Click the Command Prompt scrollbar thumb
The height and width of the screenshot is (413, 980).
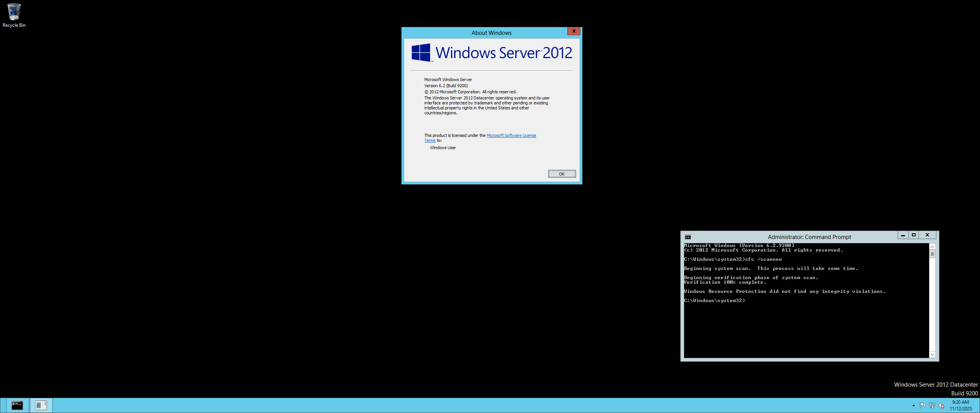932,254
